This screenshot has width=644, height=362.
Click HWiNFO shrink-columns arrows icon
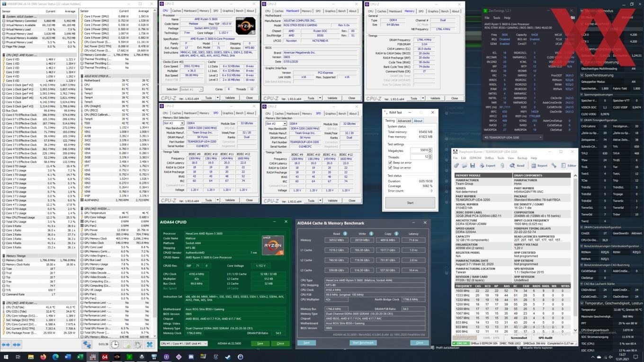click(x=17, y=345)
